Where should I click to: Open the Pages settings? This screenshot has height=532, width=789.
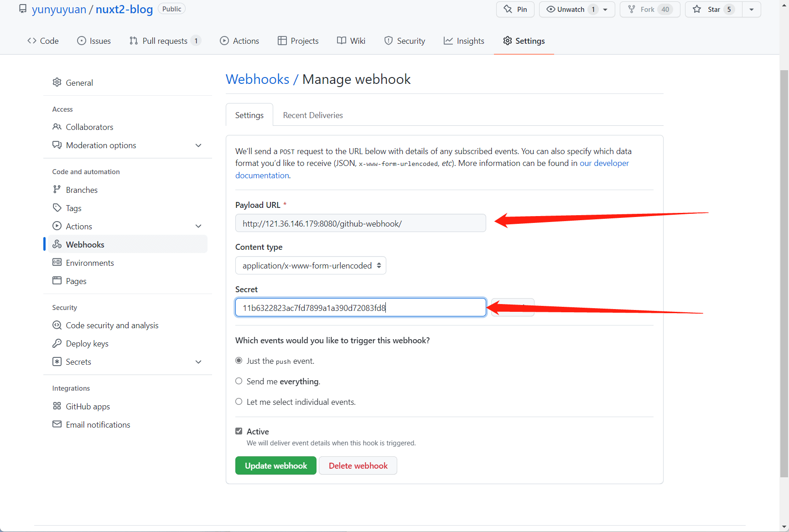76,281
